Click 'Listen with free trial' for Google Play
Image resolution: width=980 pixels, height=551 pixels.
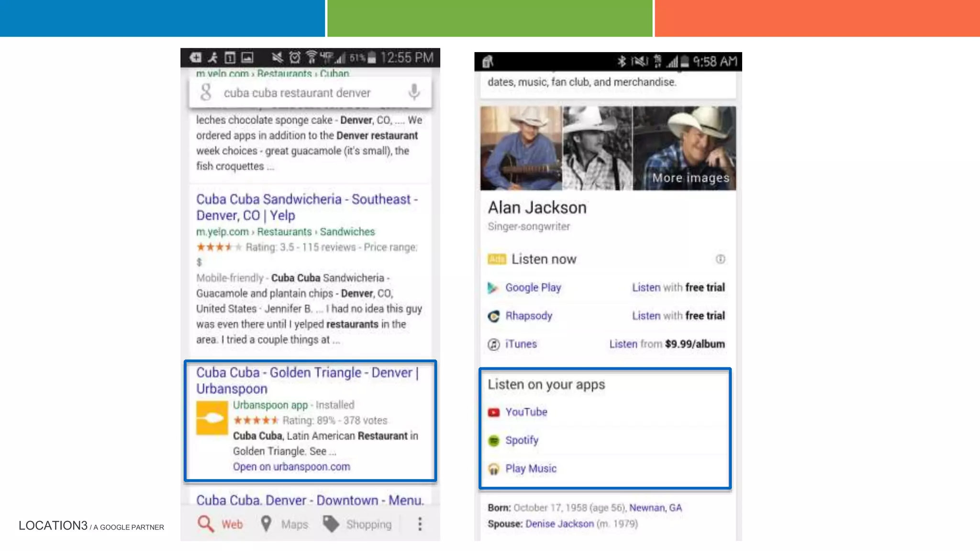(678, 287)
